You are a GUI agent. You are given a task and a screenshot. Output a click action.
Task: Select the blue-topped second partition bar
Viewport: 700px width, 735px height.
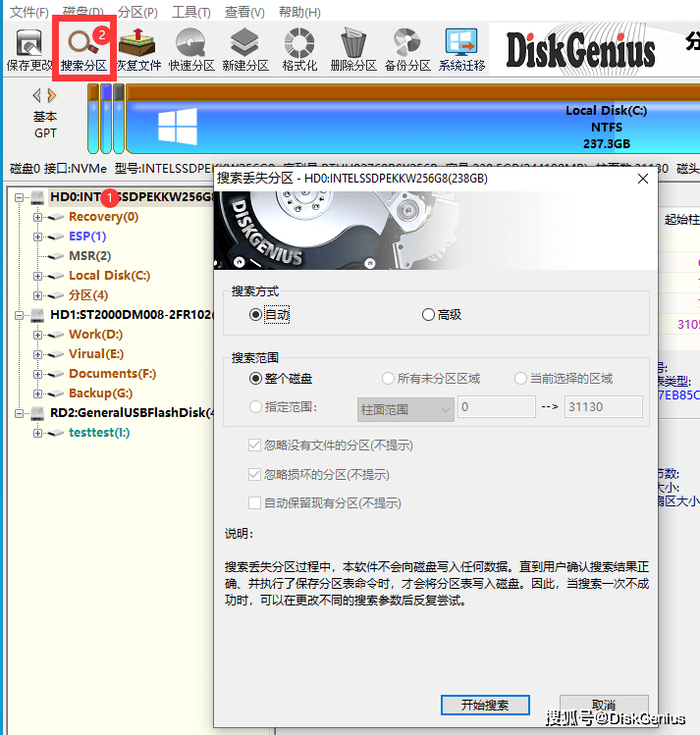(x=106, y=119)
